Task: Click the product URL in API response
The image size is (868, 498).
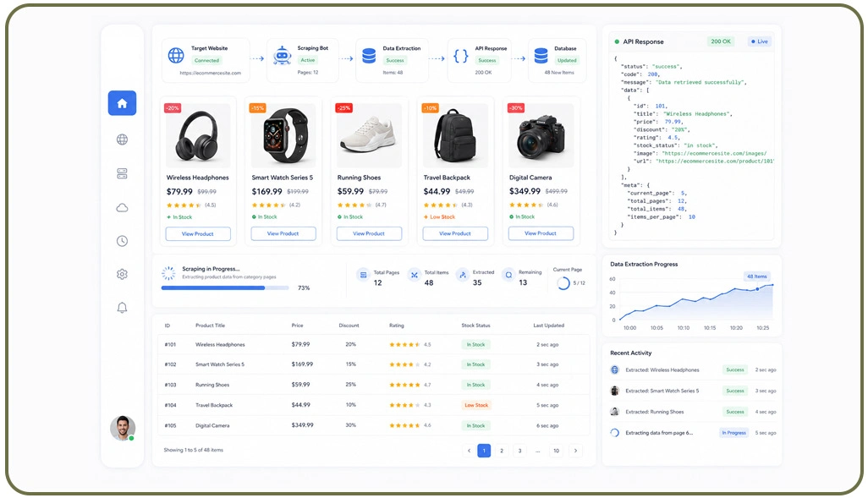Action: (715, 161)
